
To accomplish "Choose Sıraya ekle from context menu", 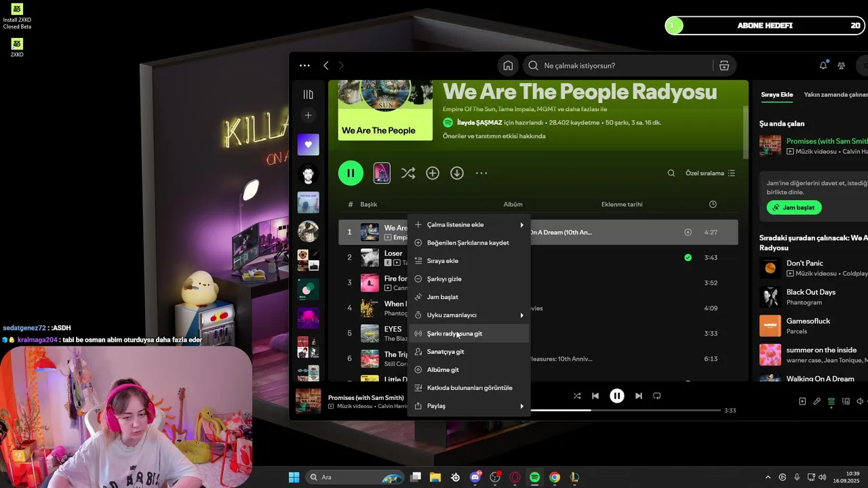I will point(469,261).
